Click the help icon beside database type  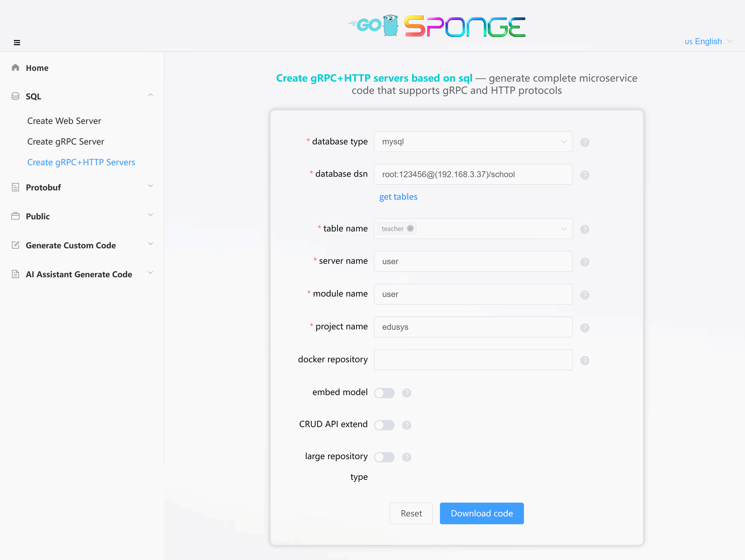click(x=585, y=142)
